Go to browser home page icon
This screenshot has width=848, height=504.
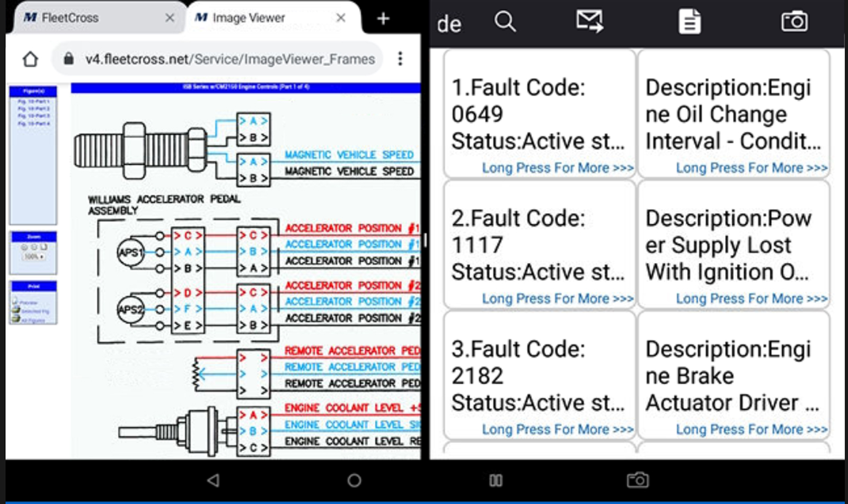[30, 59]
